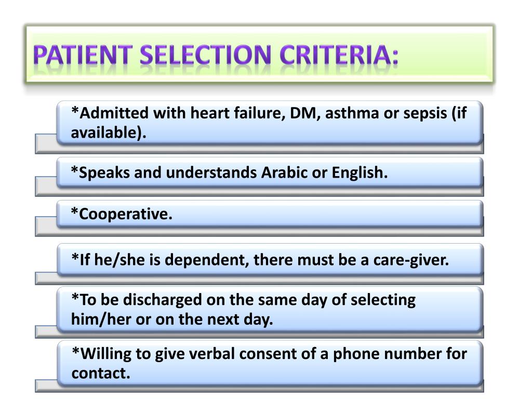532x399 pixels.
Task: Select the 'Admitted with heart failure' criteria box
Action: (x=270, y=123)
